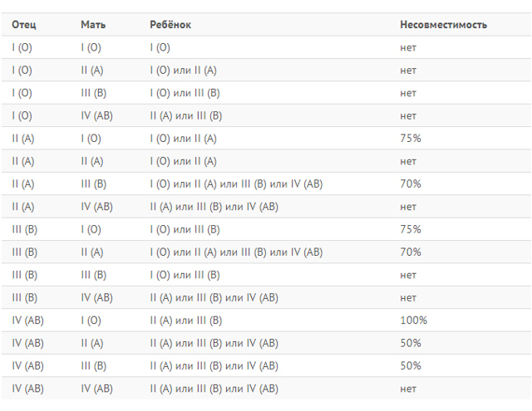532x411 pixels.
Task: Click the 50% value for mother III (B)
Action: tap(411, 365)
